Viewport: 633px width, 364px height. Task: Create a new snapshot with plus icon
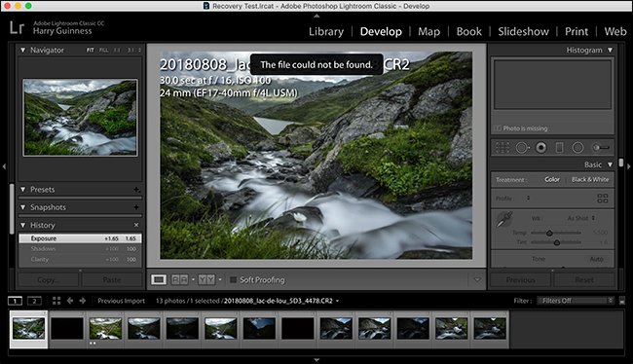pyautogui.click(x=136, y=207)
